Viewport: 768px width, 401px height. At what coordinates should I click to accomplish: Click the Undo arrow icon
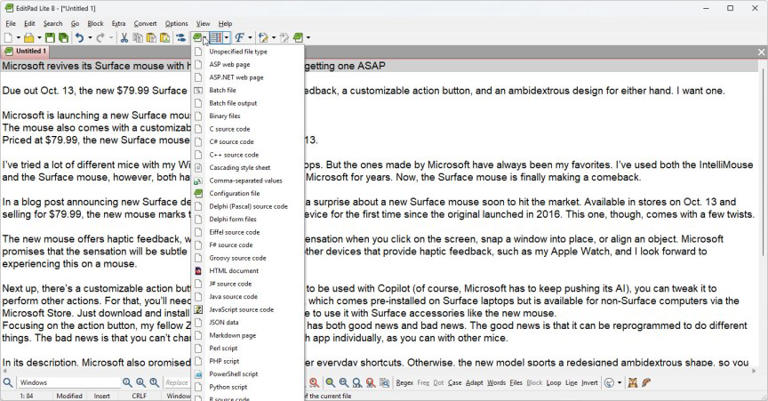click(80, 38)
